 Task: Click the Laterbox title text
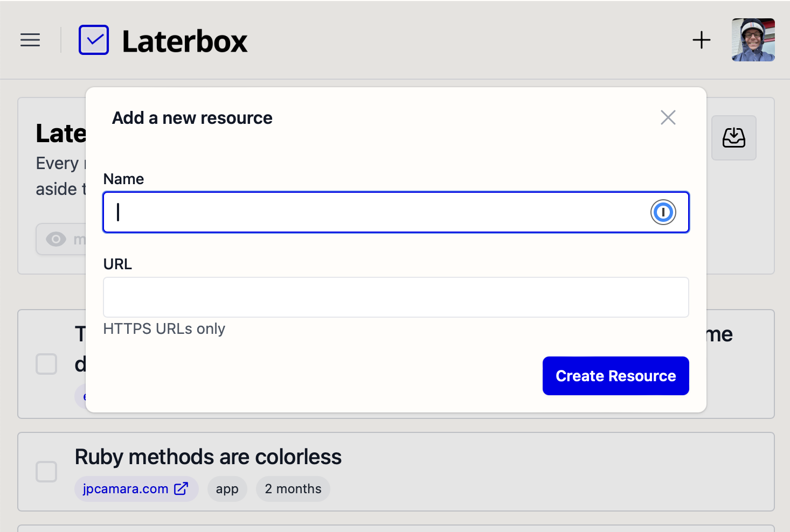point(185,41)
